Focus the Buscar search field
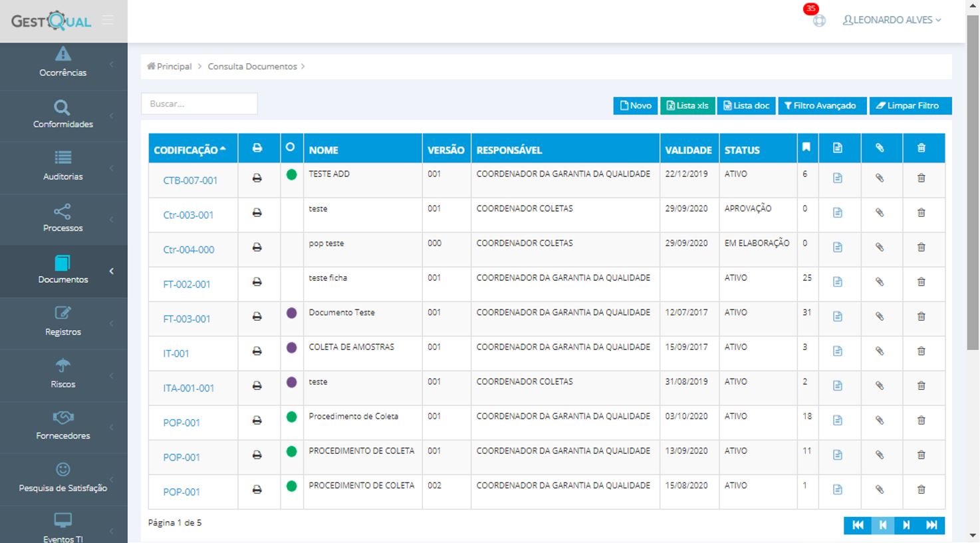 click(199, 104)
